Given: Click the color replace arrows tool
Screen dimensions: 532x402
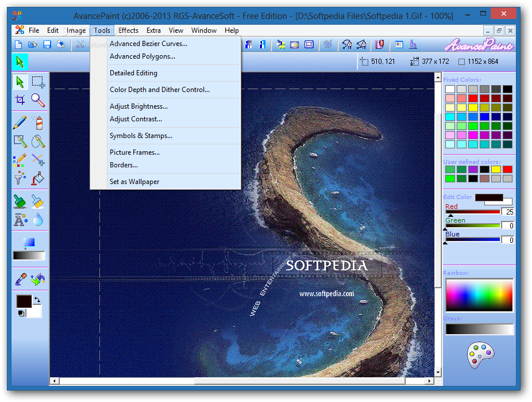Looking at the screenshot, I should coord(38,279).
